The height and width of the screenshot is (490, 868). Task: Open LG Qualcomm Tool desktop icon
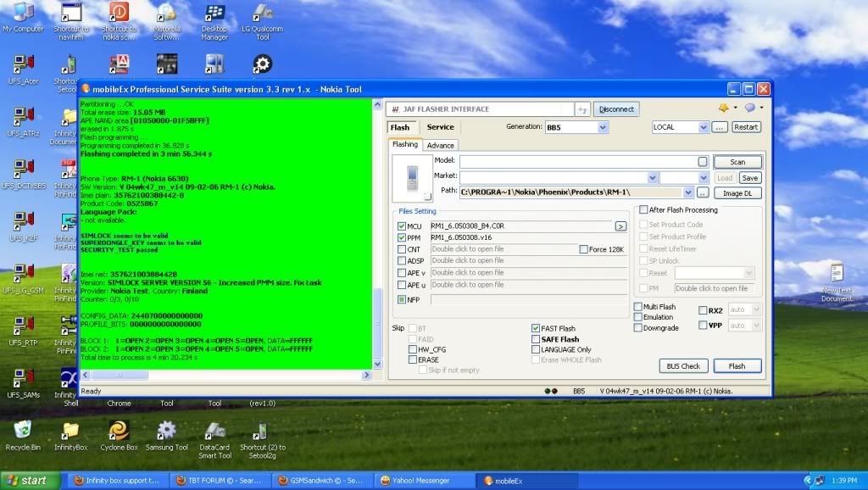point(263,21)
